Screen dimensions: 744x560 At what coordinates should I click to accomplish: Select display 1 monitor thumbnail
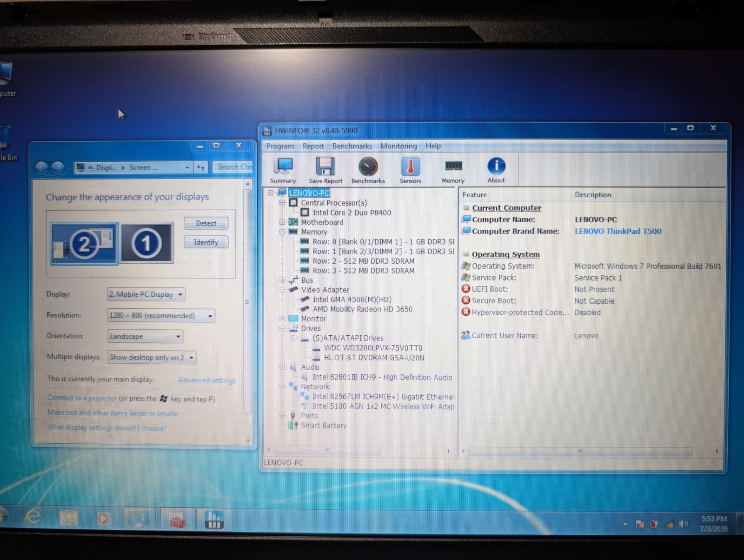[x=147, y=243]
